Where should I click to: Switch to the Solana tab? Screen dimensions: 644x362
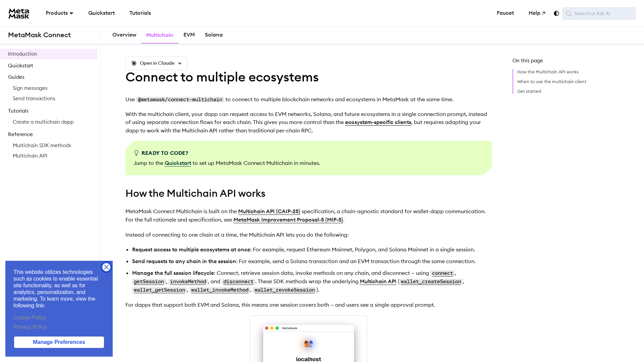pyautogui.click(x=214, y=35)
